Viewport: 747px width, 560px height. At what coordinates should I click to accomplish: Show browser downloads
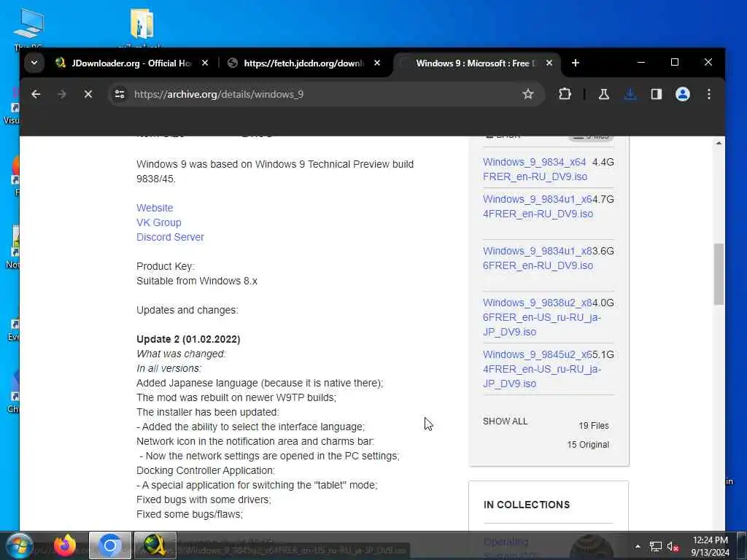(x=630, y=94)
